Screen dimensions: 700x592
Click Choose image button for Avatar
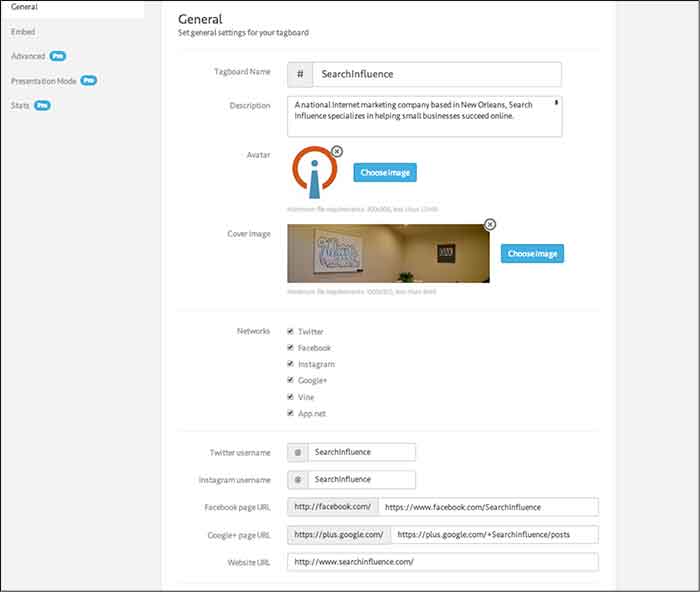point(384,173)
